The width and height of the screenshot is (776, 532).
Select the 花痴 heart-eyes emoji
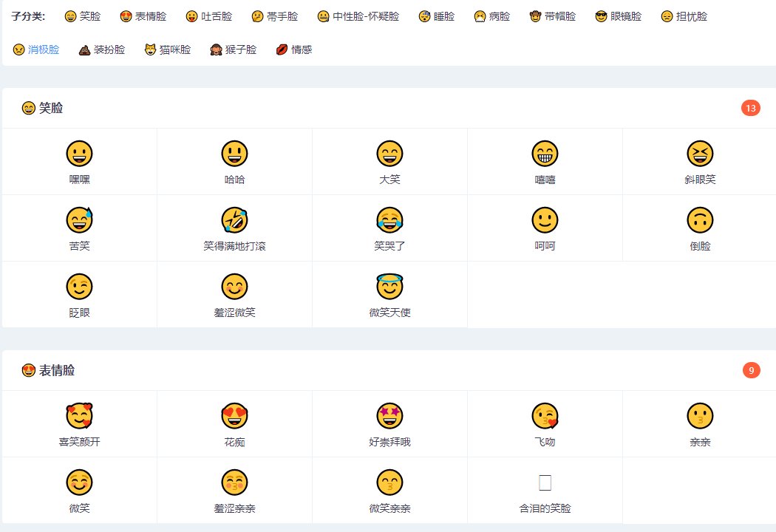point(235,416)
